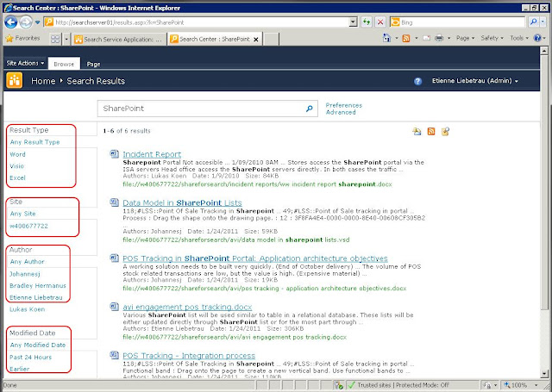The height and width of the screenshot is (392, 552).
Task: Click the search magnifier in SharePoint box
Action: point(309,109)
